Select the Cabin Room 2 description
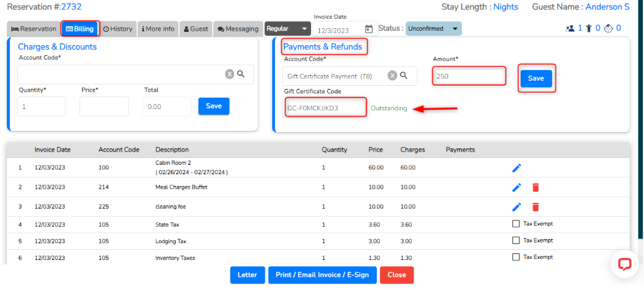The width and height of the screenshot is (644, 290). [x=173, y=163]
